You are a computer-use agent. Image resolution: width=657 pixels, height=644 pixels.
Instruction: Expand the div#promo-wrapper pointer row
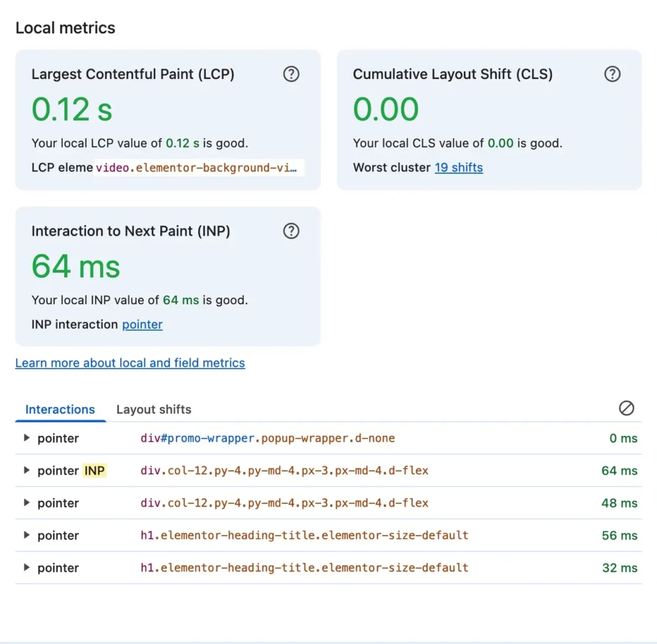pos(26,438)
